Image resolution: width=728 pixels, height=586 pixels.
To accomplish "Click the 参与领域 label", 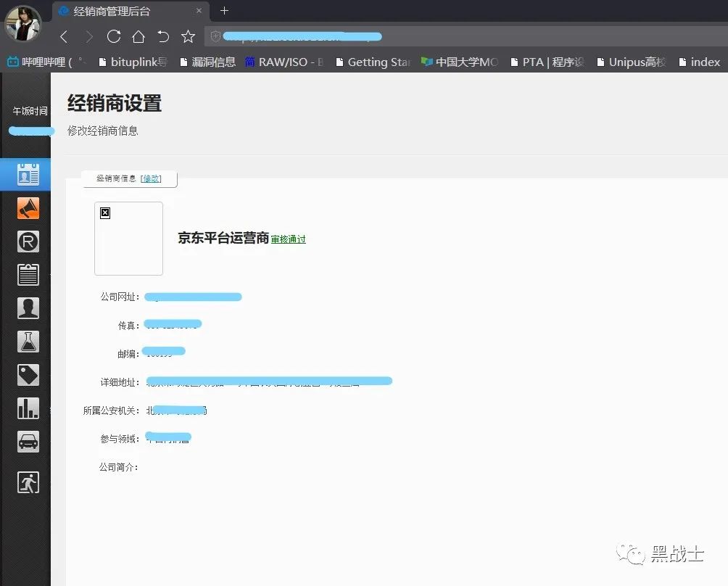I will point(120,439).
